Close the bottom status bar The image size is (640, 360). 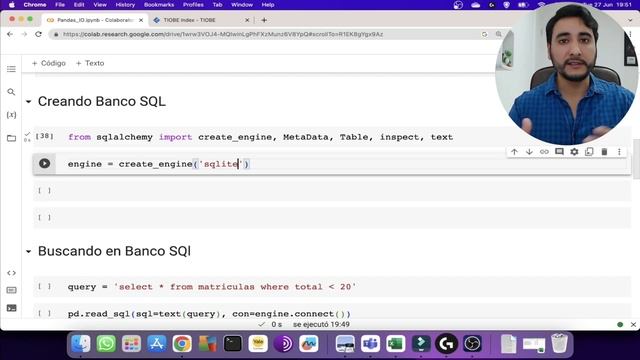pos(633,325)
